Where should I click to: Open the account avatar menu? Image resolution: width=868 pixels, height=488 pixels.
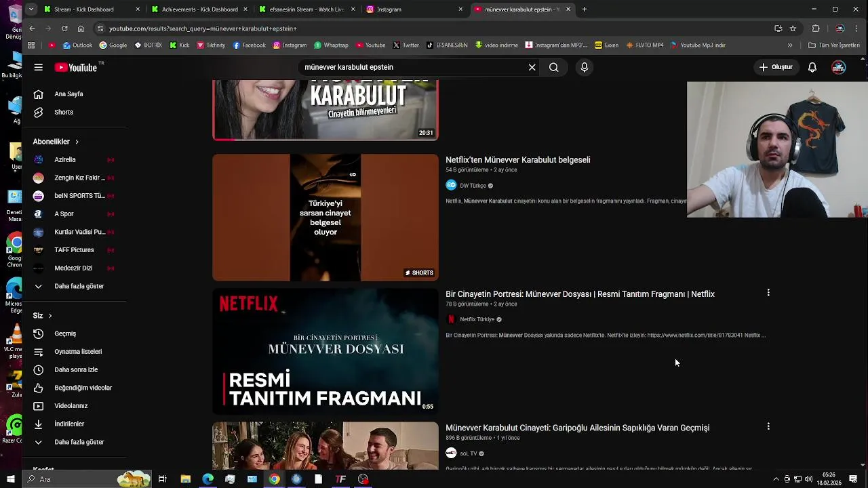[x=839, y=67]
